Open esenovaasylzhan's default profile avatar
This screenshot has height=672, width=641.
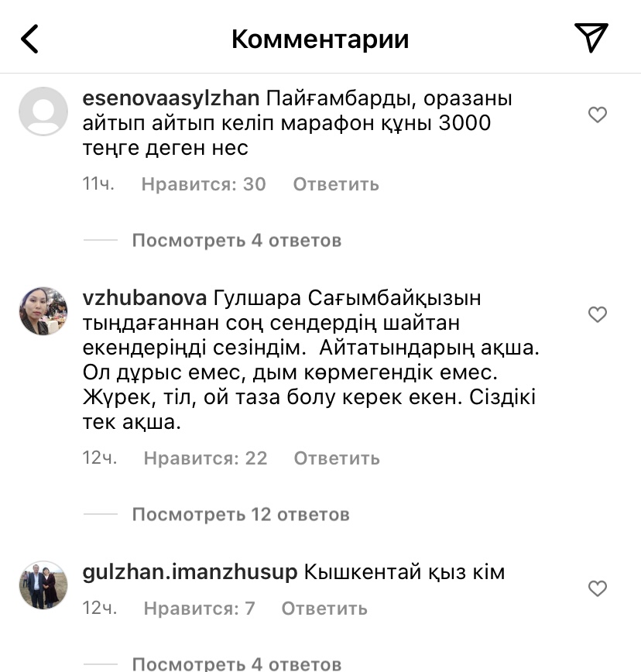click(x=43, y=111)
